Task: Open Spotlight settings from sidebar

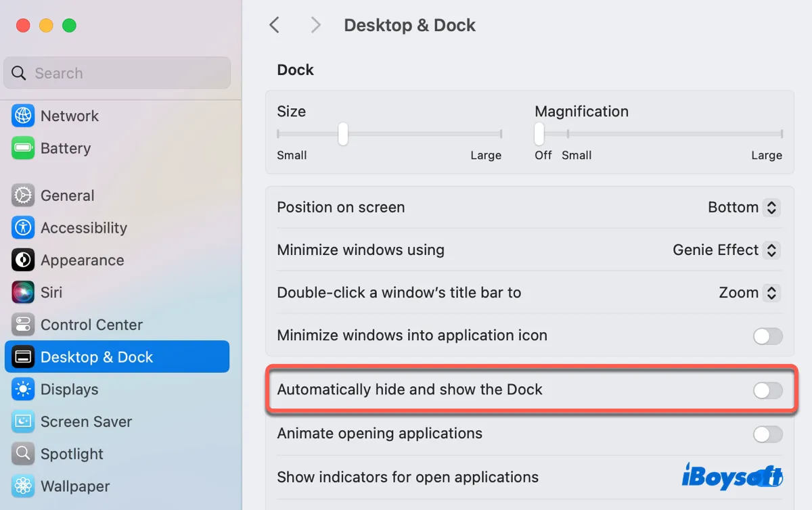Action: click(x=72, y=454)
